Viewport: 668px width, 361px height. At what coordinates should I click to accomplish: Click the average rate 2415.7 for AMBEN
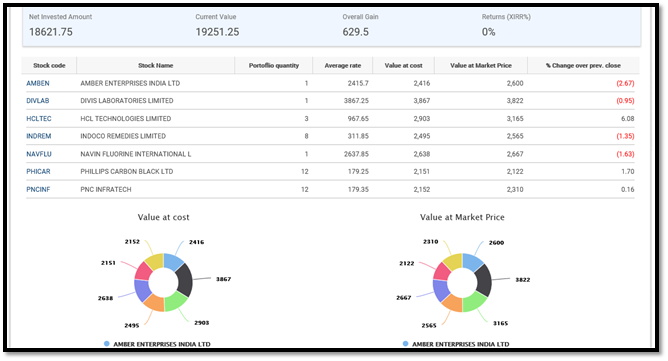tap(358, 83)
